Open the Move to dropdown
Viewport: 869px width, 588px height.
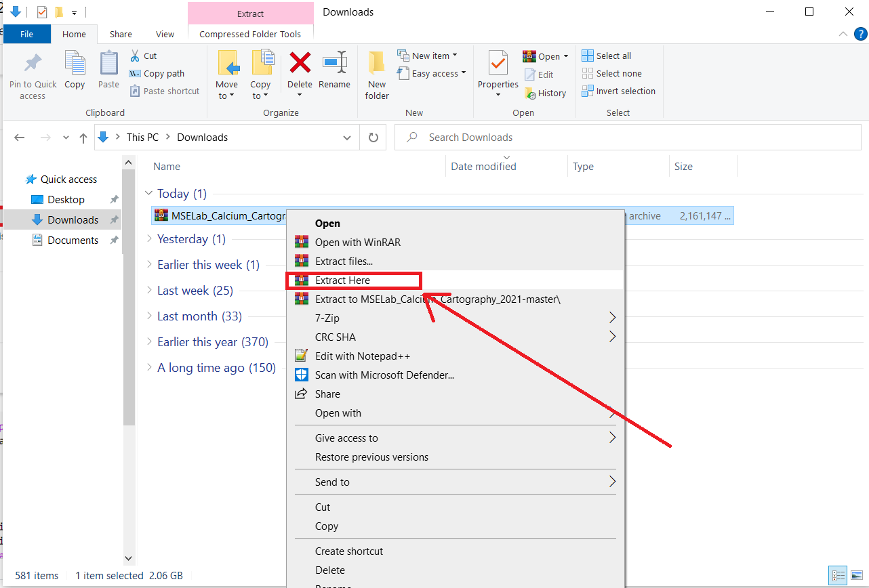pos(226,96)
